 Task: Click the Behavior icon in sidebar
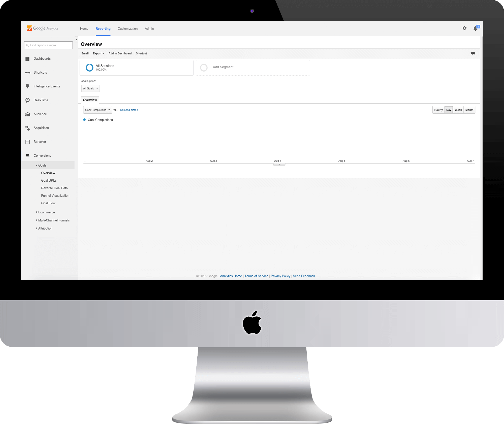(x=27, y=142)
